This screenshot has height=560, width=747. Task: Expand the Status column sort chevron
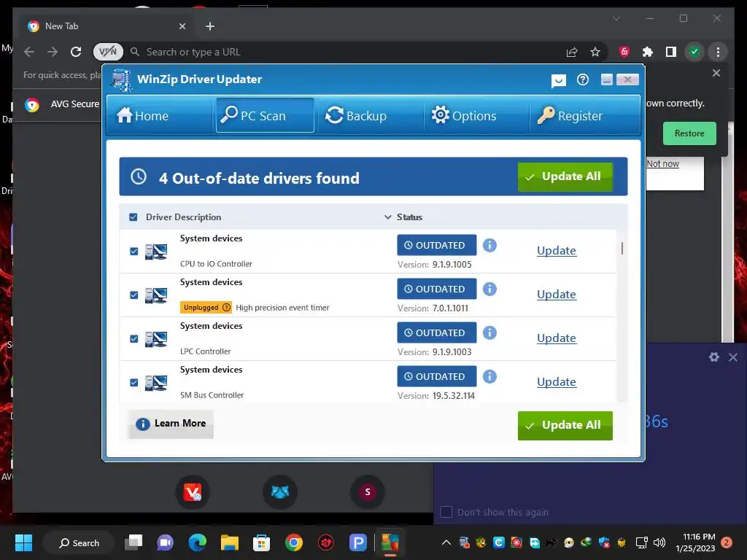388,217
